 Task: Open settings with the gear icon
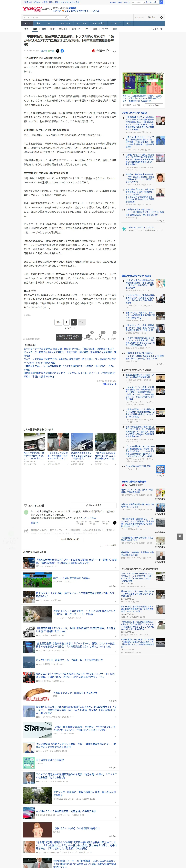pos(161,18)
